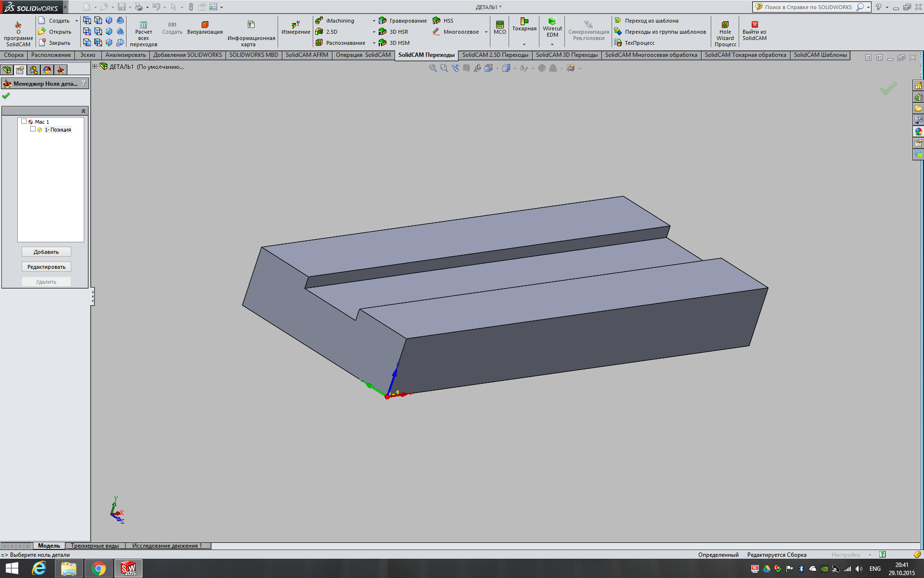The height and width of the screenshot is (578, 924).
Task: Switch to the DisplayManager color ball tab
Action: 47,70
